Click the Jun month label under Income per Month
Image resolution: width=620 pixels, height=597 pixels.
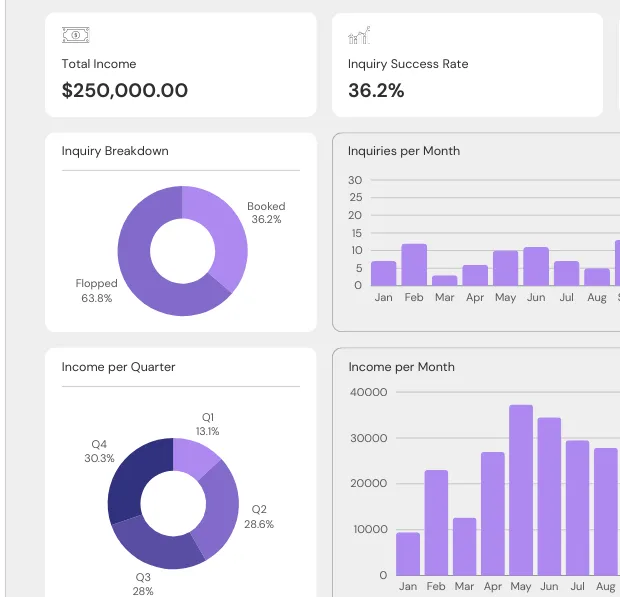click(x=549, y=586)
